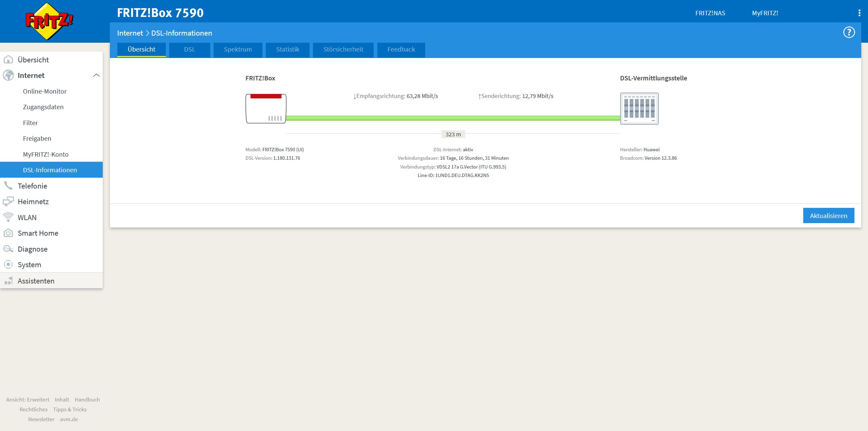868x431 pixels.
Task: Open the FRITZ!NAS link
Action: [710, 13]
